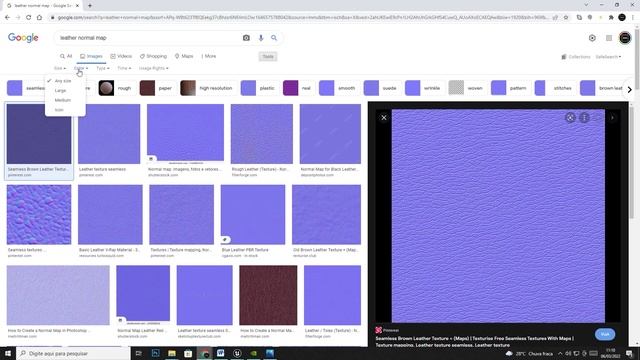Open Google quick settings gear

coord(592,38)
